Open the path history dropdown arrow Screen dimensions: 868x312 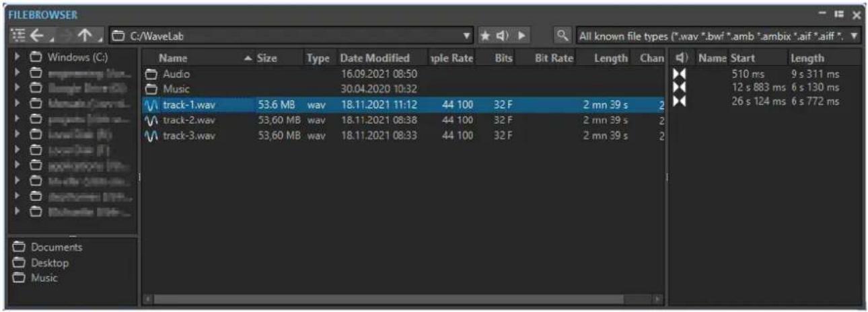[x=468, y=35]
